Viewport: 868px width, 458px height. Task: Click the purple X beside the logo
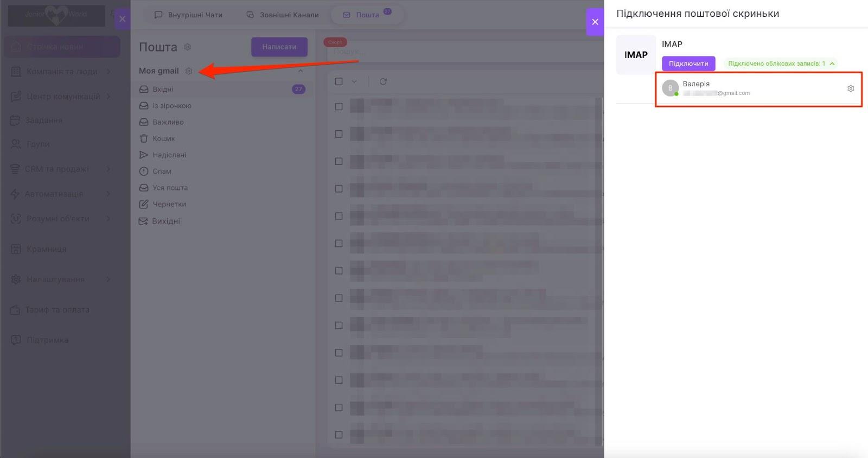pos(122,19)
